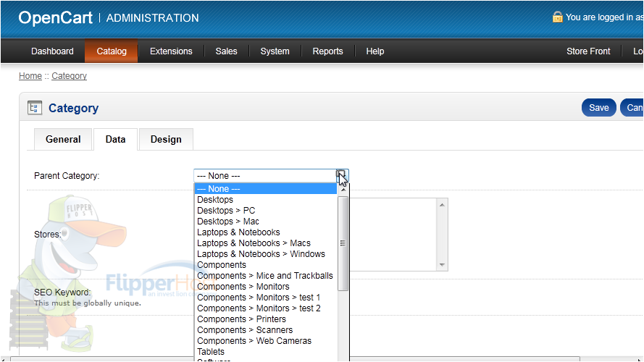
Task: Click the Stores box scroll-down arrow
Action: pyautogui.click(x=442, y=265)
